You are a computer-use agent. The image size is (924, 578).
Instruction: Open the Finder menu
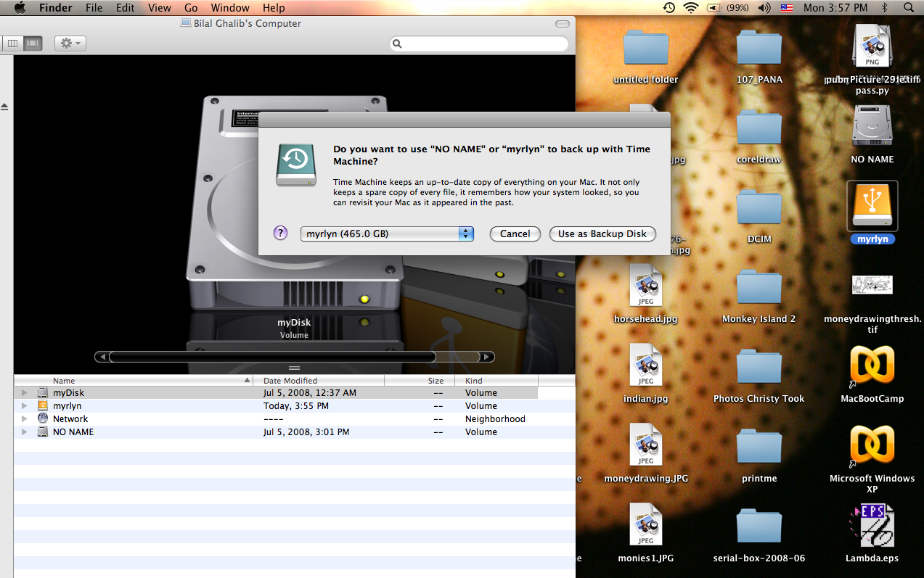55,8
